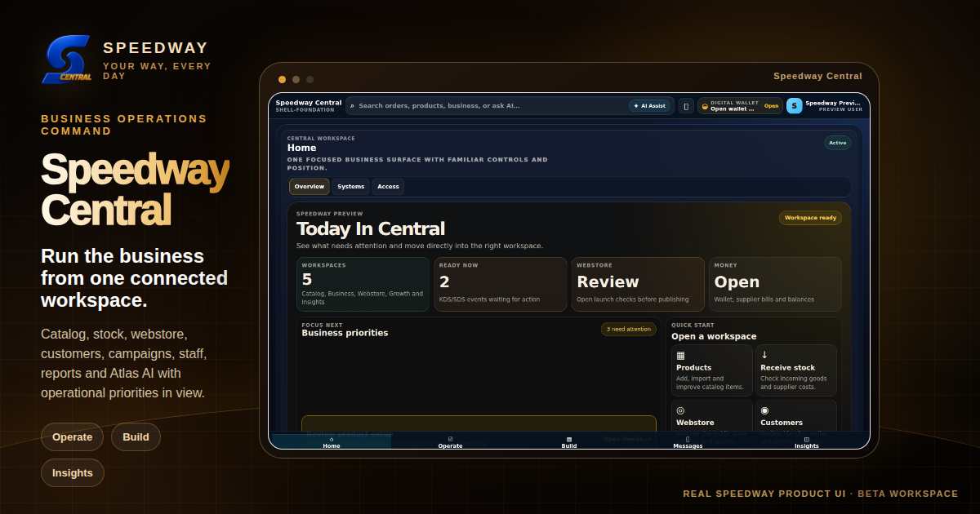Click the Business priorities heading

345,333
